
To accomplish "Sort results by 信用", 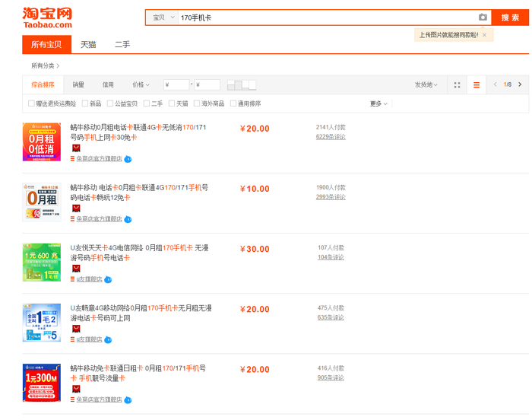I will coord(108,84).
